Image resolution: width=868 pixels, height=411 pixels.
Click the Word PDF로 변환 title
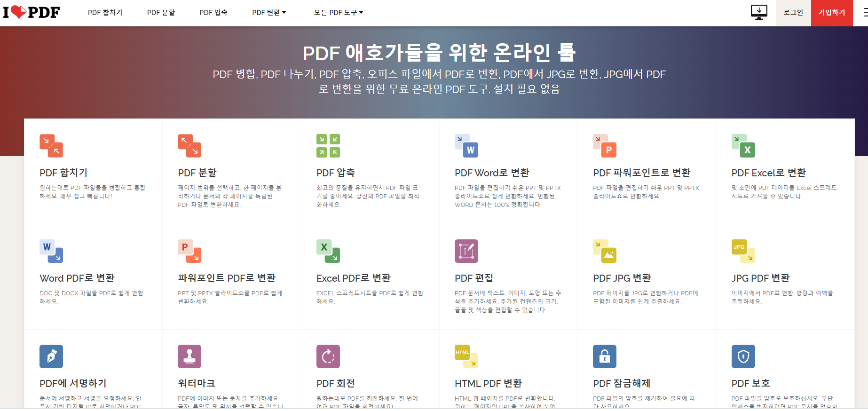click(x=77, y=278)
